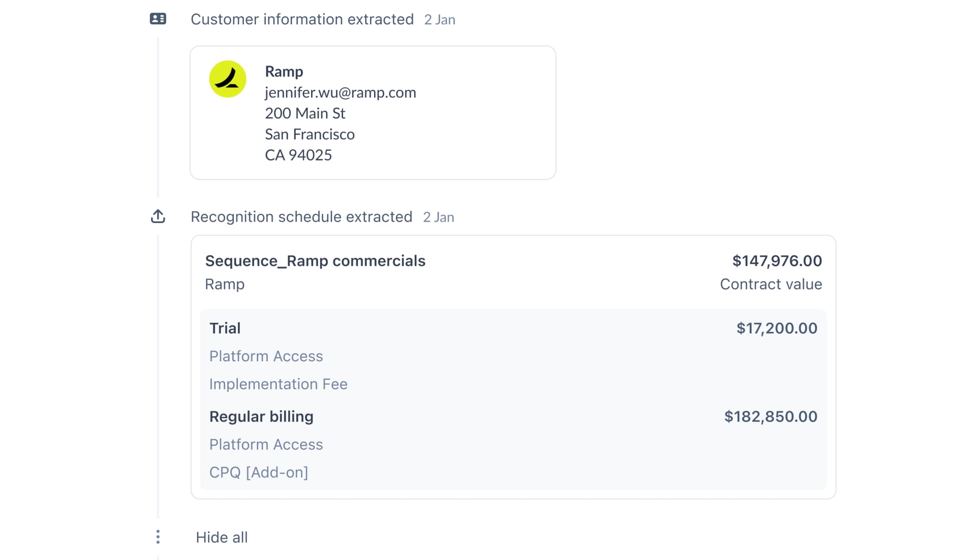The height and width of the screenshot is (560, 976).
Task: Click the $182,850.00 Regular billing amount
Action: click(771, 417)
